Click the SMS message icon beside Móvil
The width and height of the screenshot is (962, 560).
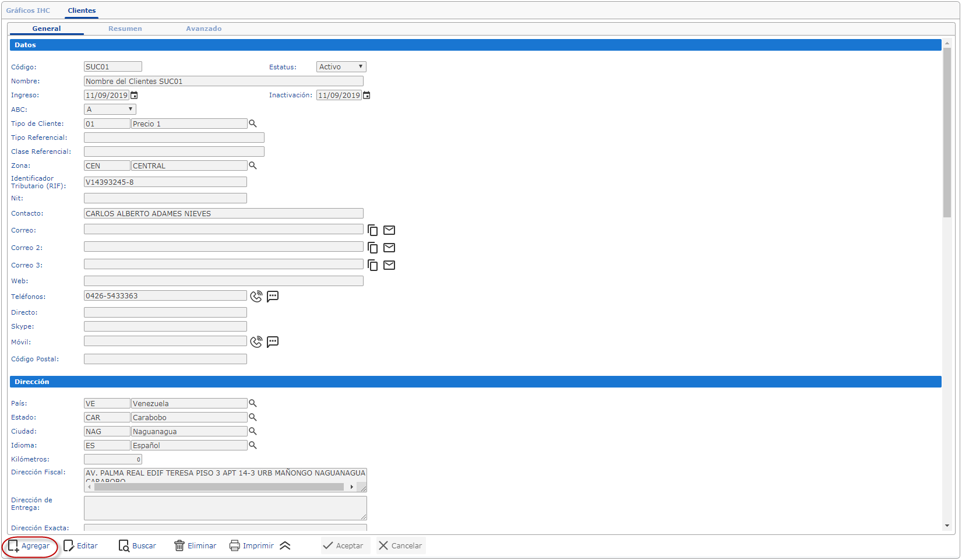point(273,342)
